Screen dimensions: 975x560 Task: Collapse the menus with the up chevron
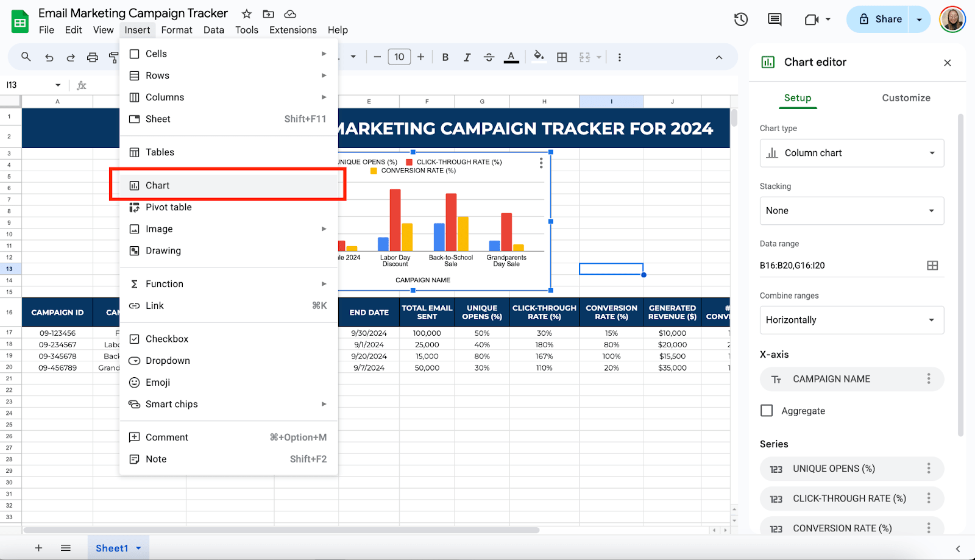click(x=719, y=57)
